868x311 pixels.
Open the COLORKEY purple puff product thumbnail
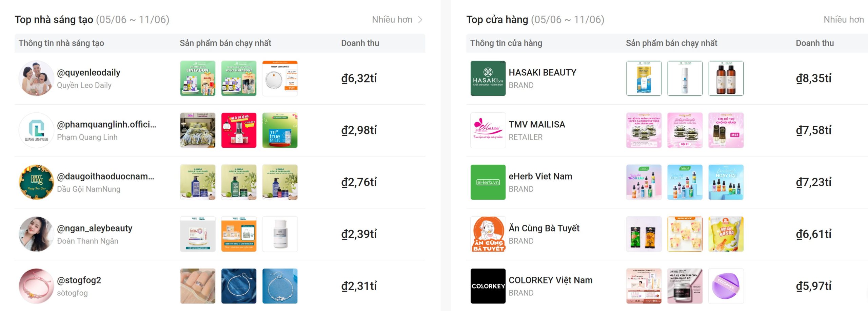(726, 286)
